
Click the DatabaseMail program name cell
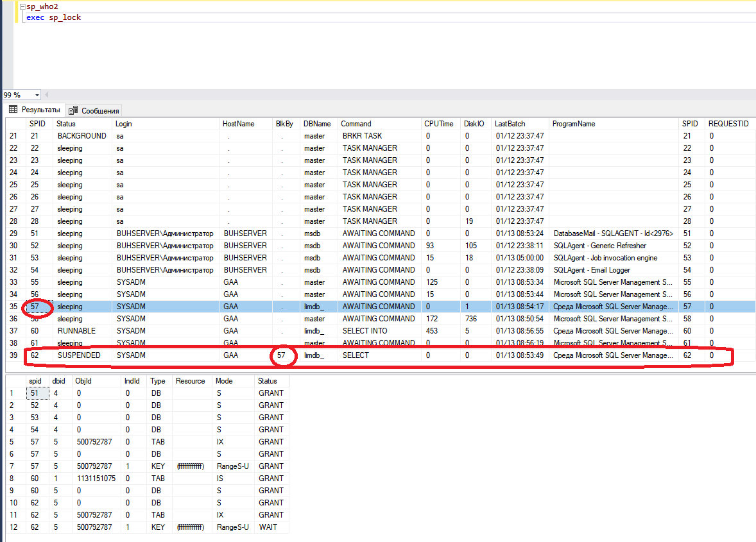[613, 233]
